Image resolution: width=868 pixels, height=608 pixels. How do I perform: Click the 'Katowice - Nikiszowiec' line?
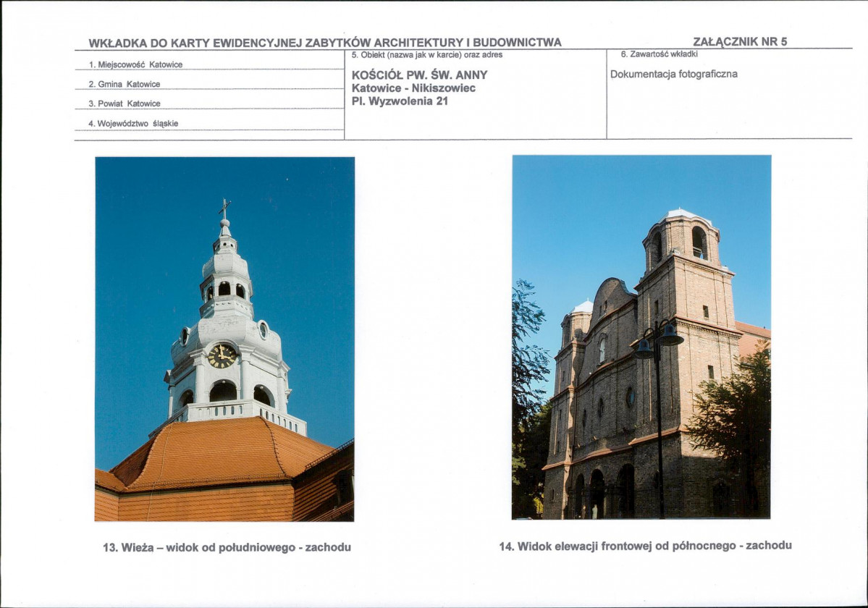click(413, 88)
